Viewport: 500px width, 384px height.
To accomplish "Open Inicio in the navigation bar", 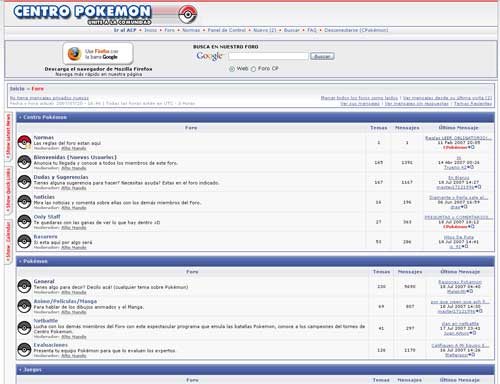I will [x=150, y=30].
